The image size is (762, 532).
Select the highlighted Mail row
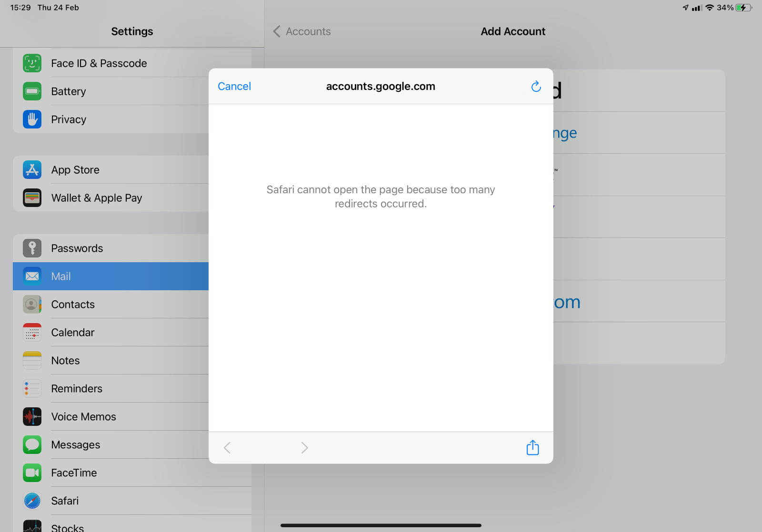(x=110, y=276)
